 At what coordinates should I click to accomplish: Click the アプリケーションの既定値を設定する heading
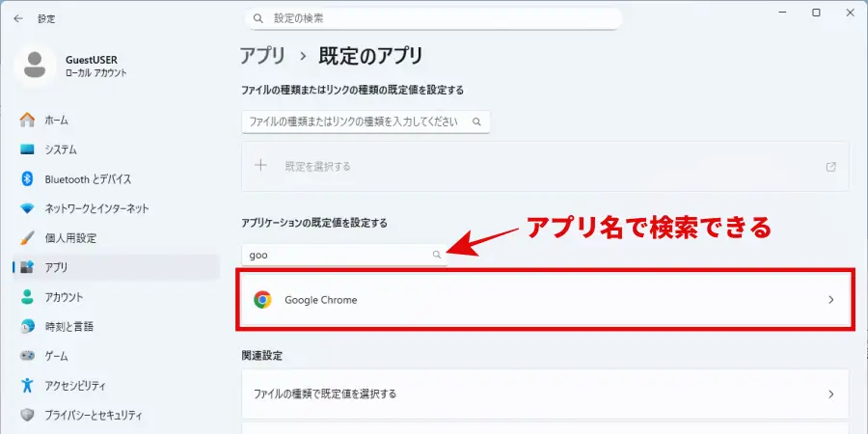314,223
